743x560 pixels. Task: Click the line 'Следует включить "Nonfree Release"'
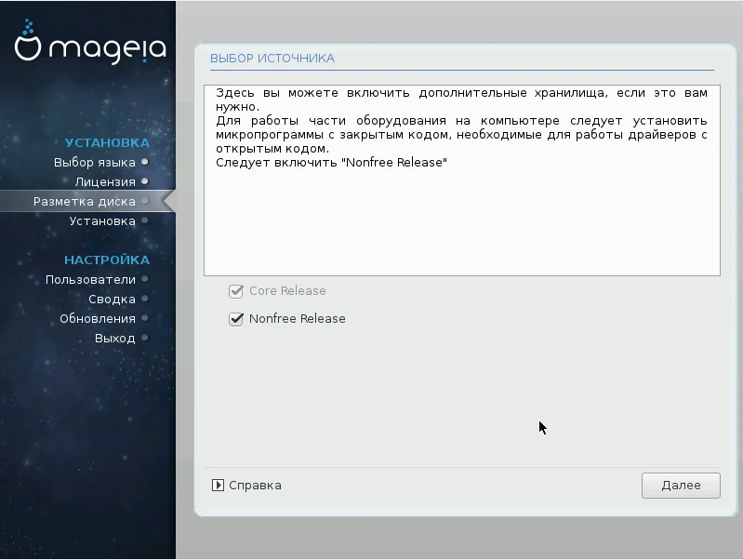331,163
